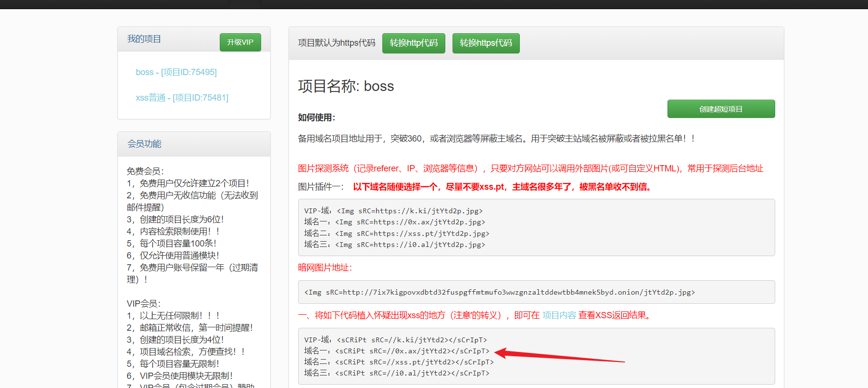Click 内容检索限制使用 list item
Screen dimensions: 868x388
pos(174,232)
